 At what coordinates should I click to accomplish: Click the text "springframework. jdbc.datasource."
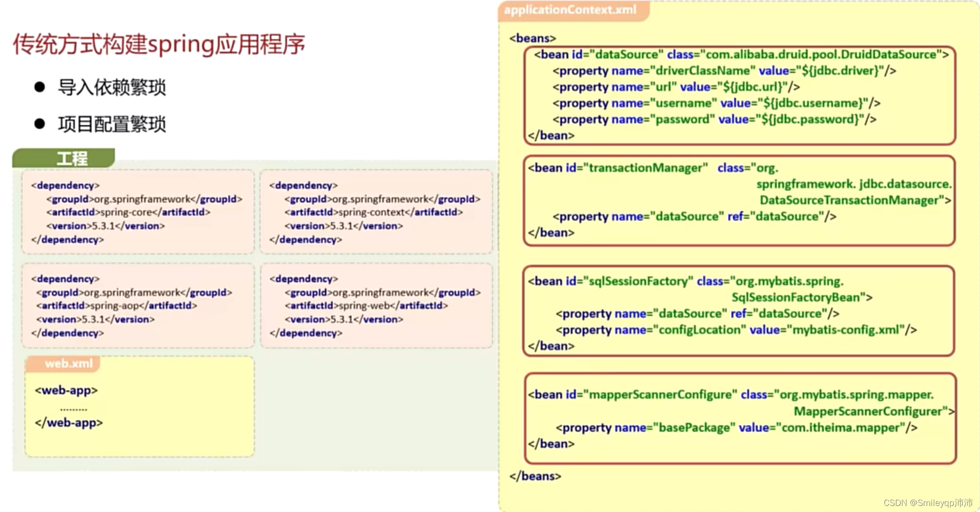(x=854, y=184)
